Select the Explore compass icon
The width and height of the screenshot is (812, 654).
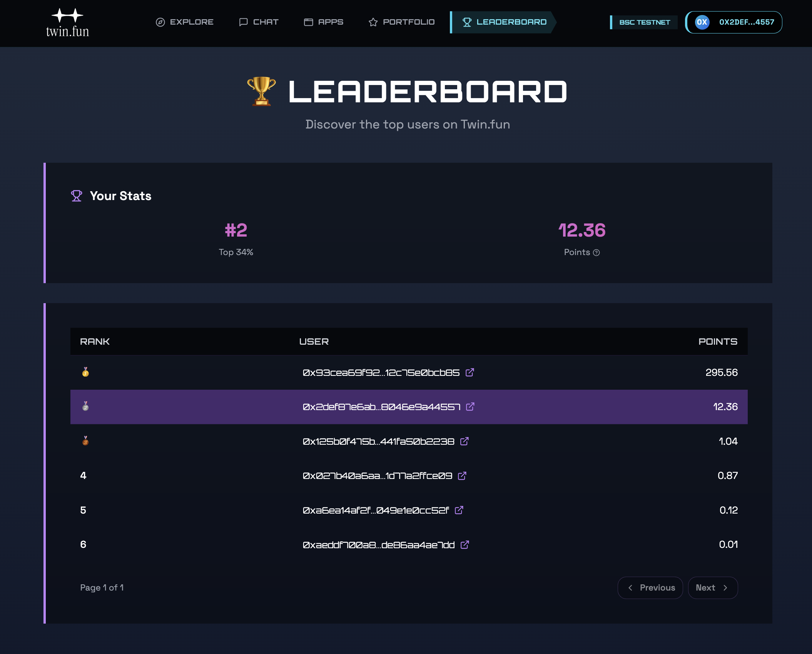tap(160, 22)
